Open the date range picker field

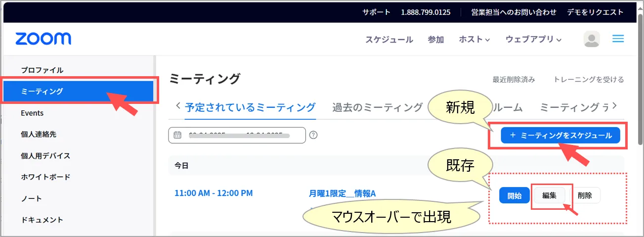[x=237, y=135]
